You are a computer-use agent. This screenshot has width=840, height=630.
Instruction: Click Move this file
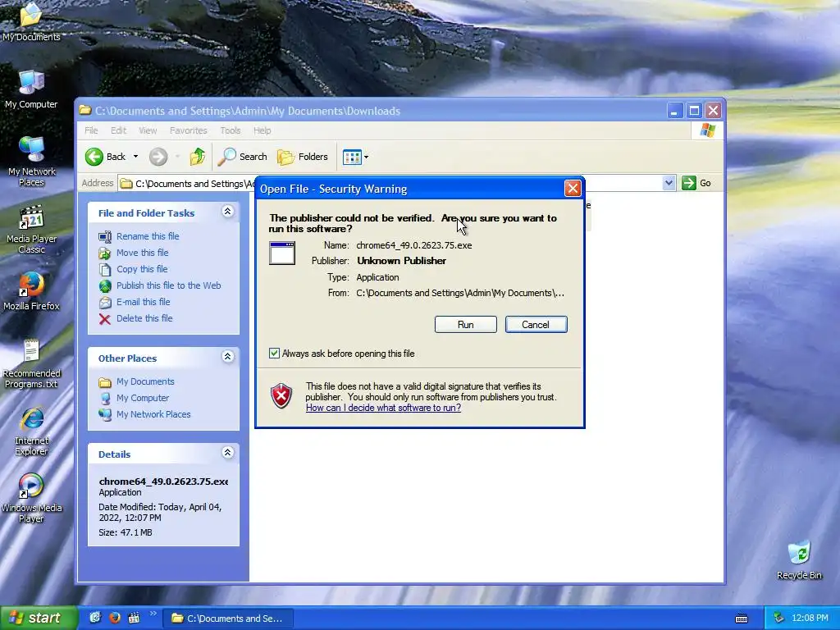(x=143, y=253)
